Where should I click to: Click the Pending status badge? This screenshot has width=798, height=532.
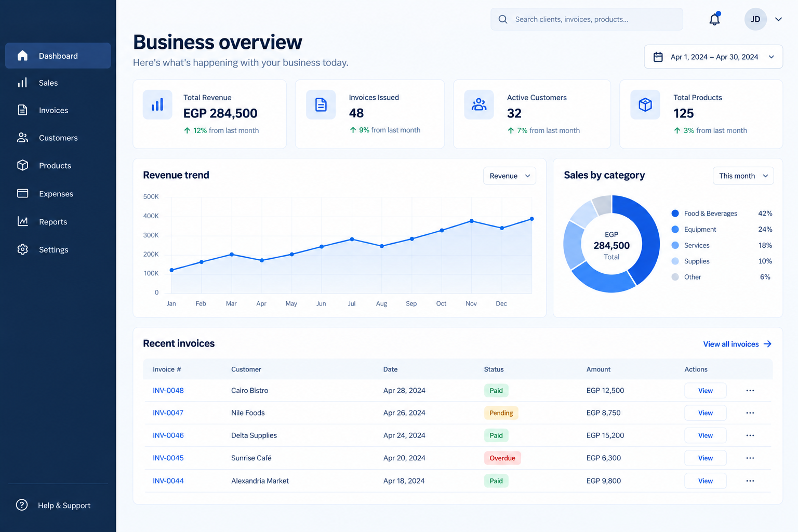[501, 413]
